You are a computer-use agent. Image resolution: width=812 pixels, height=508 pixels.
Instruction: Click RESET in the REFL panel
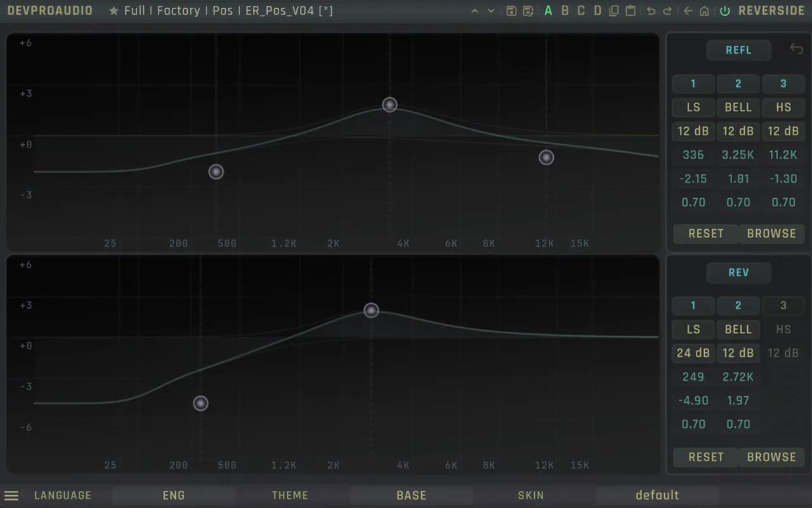(706, 234)
